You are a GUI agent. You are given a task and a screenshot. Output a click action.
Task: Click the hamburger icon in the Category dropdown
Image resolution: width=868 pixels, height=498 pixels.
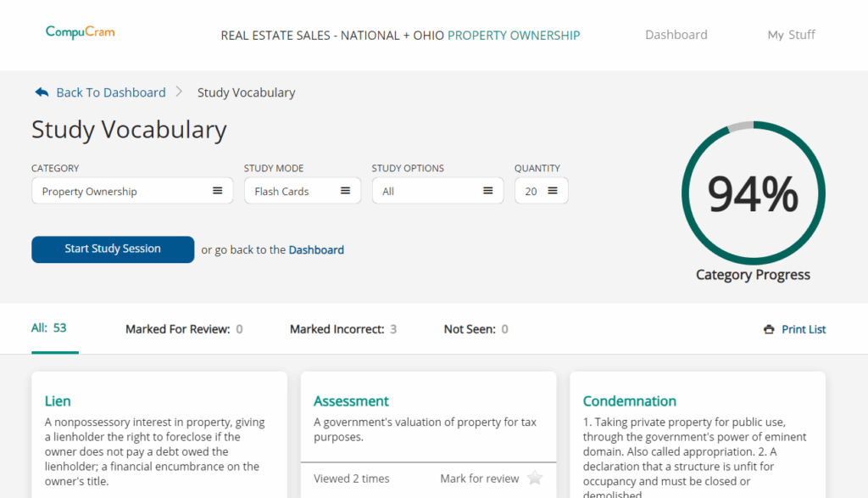coord(218,191)
